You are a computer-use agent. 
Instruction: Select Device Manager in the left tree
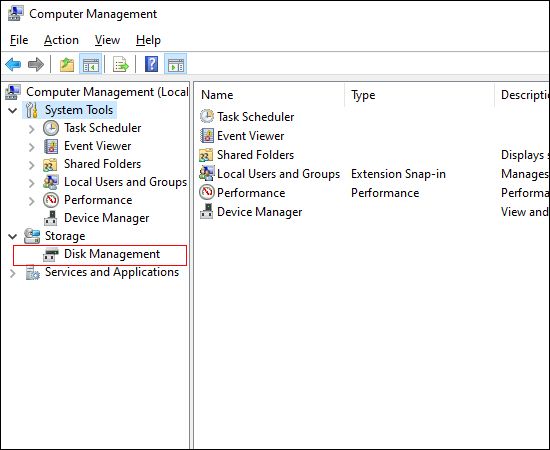coord(106,218)
